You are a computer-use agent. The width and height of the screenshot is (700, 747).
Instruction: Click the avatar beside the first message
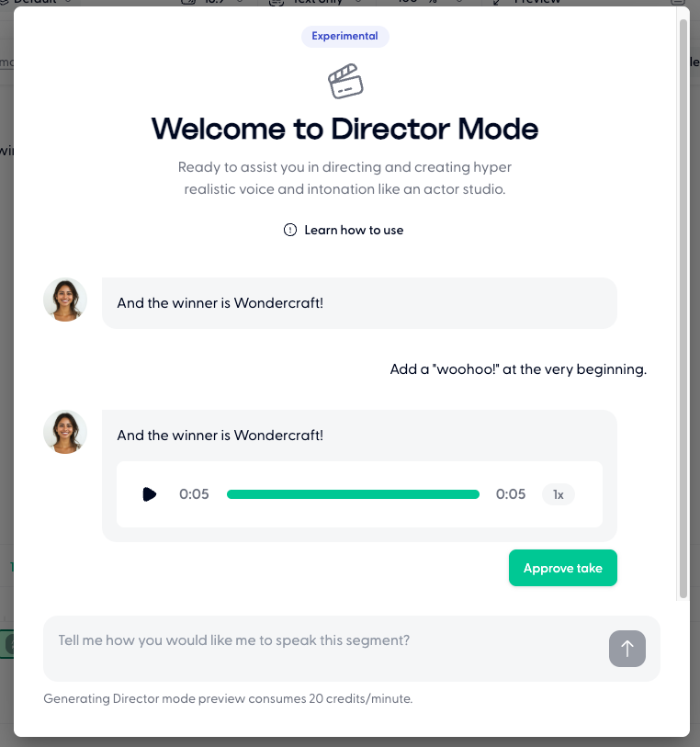65,300
